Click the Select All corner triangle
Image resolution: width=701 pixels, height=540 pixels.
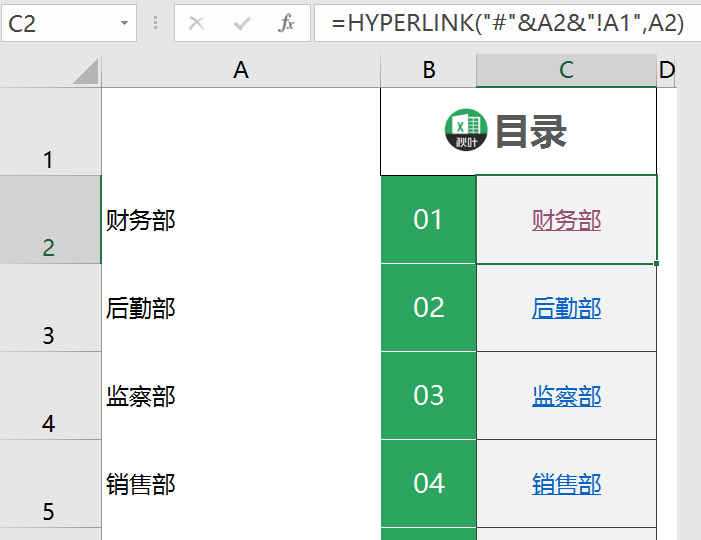[86, 71]
